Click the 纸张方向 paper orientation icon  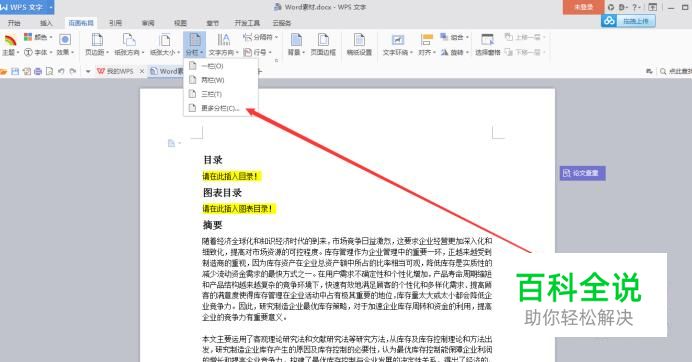[x=129, y=40]
